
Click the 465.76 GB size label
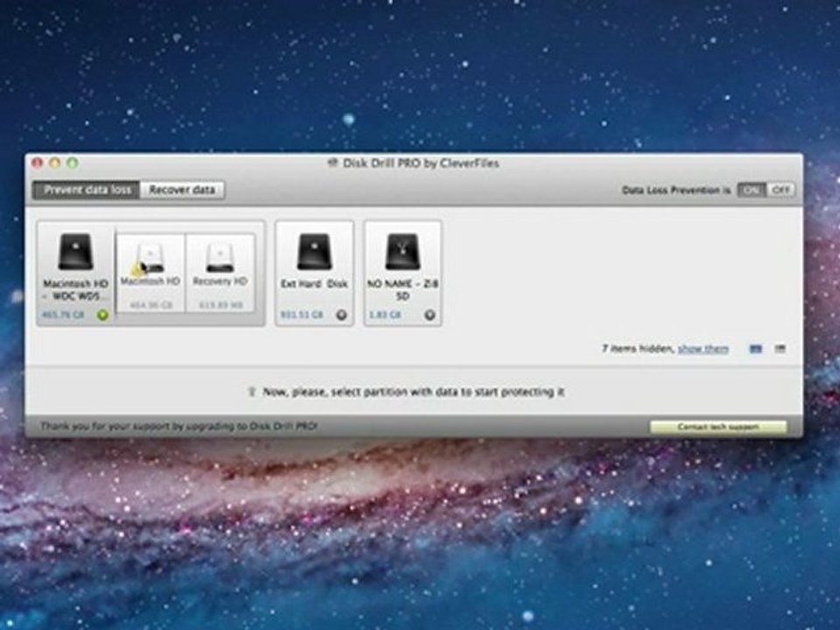(63, 315)
